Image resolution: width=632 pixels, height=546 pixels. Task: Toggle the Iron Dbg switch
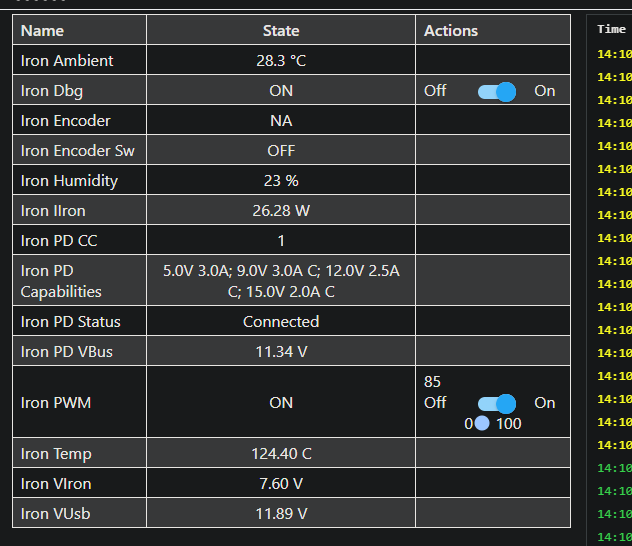point(497,91)
